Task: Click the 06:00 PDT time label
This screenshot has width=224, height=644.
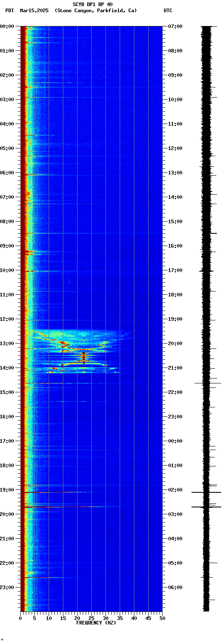Action: pyautogui.click(x=7, y=173)
